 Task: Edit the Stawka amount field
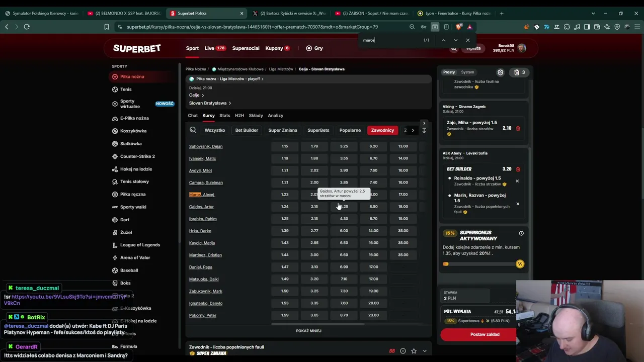pyautogui.click(x=465, y=296)
